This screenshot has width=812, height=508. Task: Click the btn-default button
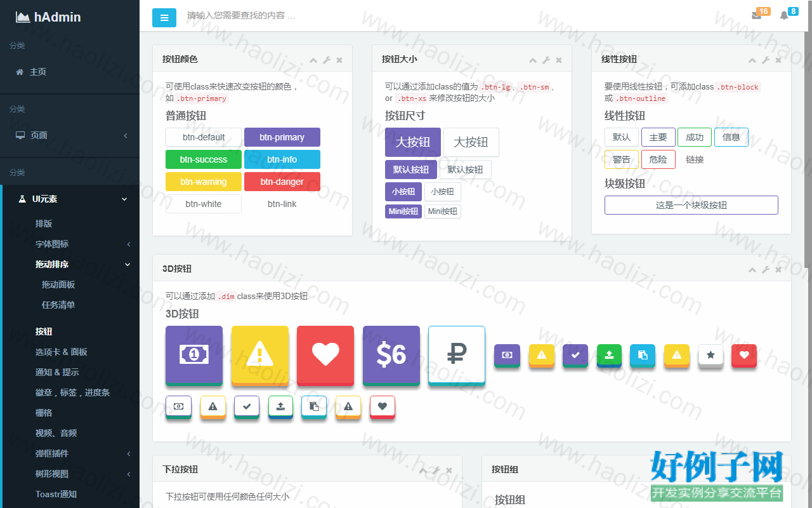pyautogui.click(x=204, y=137)
